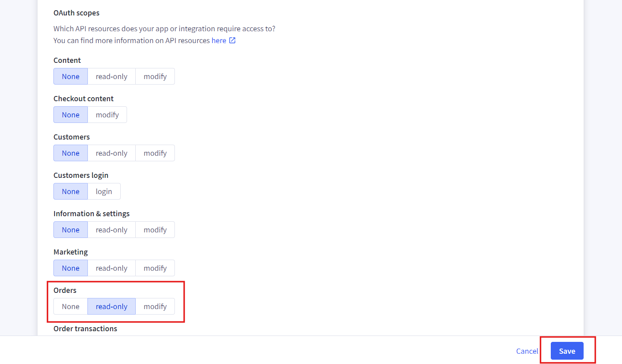Select None for Customers login

(x=70, y=191)
